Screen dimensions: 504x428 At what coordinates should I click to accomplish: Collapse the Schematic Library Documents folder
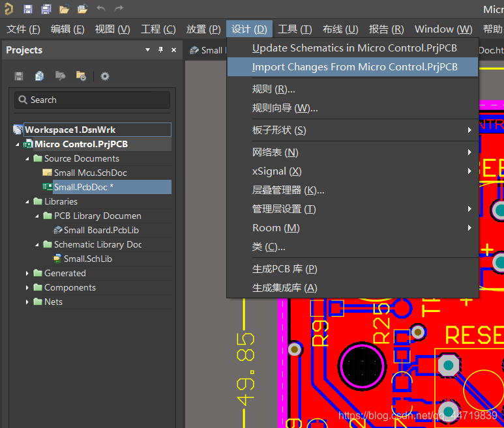[37, 245]
